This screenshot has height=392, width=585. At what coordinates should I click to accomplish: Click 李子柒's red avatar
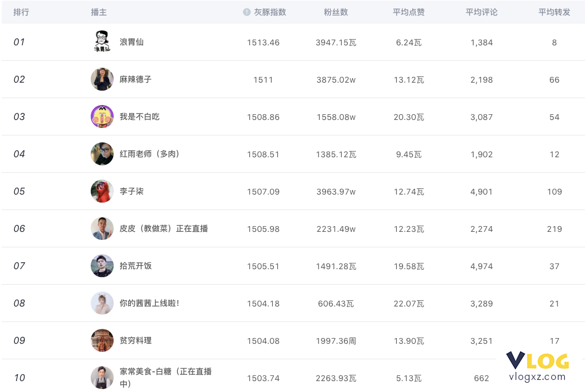(x=102, y=191)
